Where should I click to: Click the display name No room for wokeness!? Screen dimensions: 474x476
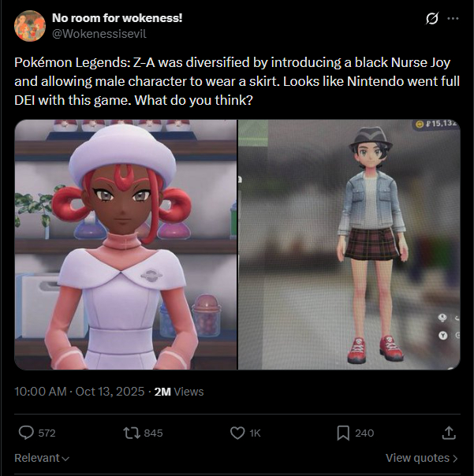click(x=117, y=18)
